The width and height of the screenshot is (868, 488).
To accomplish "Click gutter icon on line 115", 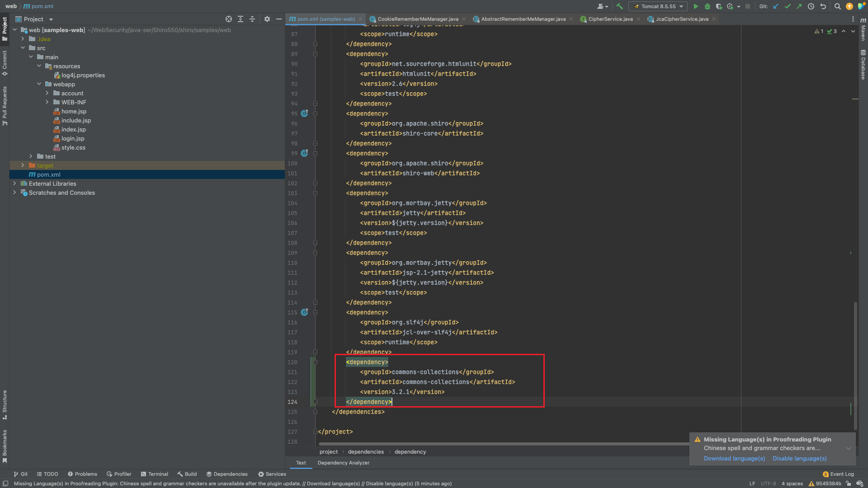I will [305, 312].
